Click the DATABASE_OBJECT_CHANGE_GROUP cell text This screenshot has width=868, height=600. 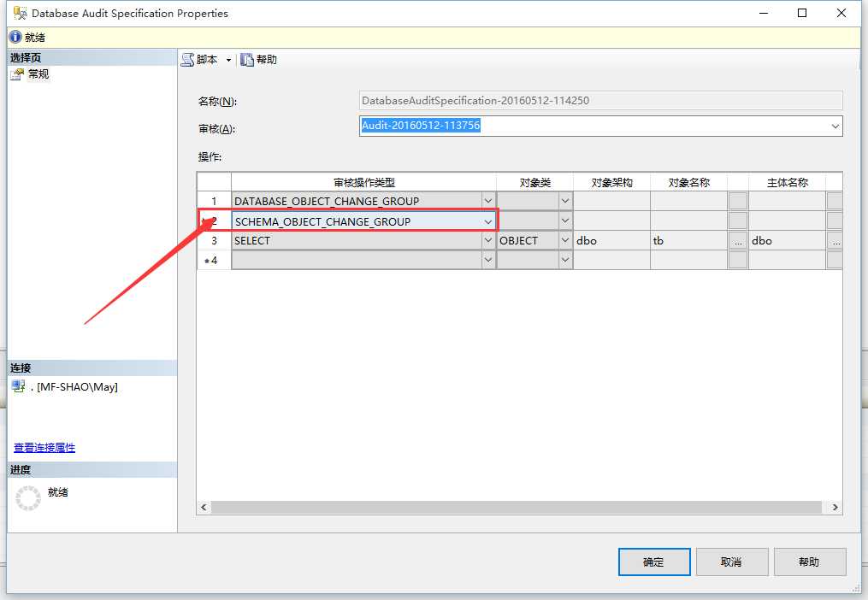(x=327, y=201)
